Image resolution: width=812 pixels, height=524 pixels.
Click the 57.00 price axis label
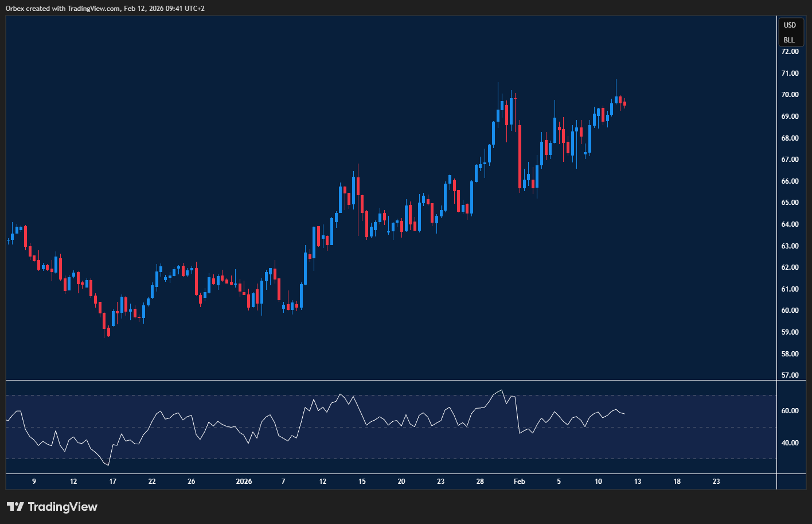point(790,375)
